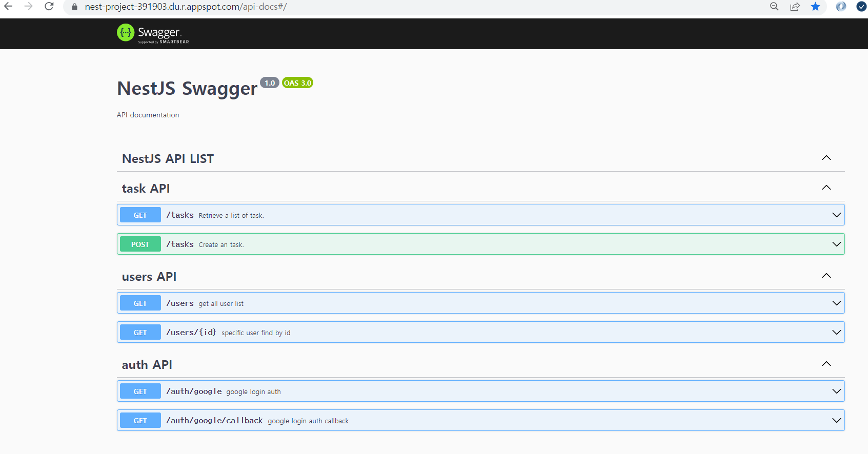Go back to previous page
868x454 pixels.
8,7
